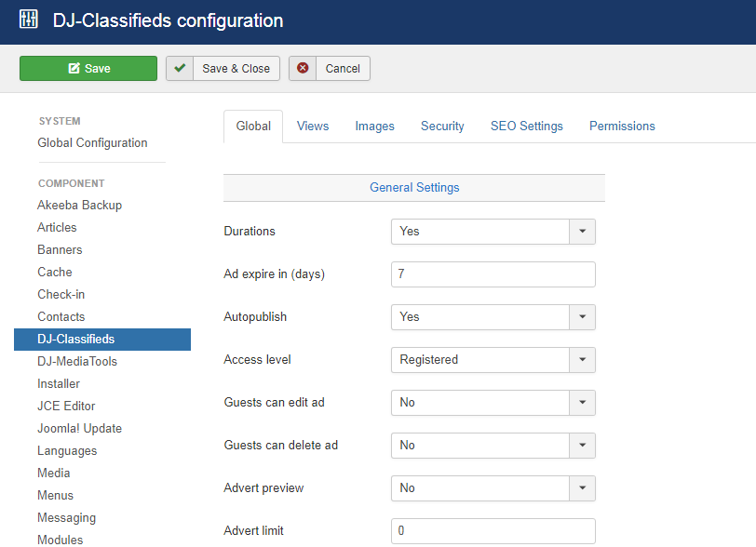The height and width of the screenshot is (547, 756).
Task: Click the DJ-Classifieds configuration header icon
Action: (x=29, y=20)
